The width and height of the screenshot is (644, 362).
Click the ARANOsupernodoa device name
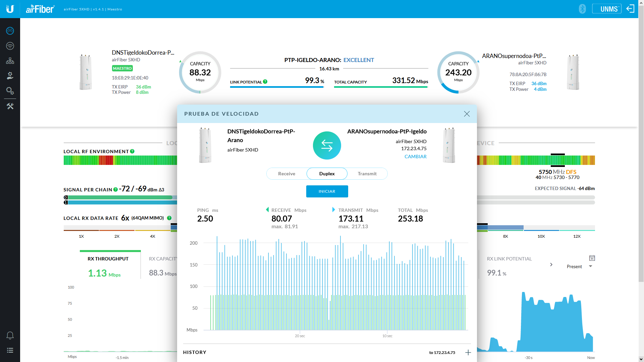tap(514, 56)
